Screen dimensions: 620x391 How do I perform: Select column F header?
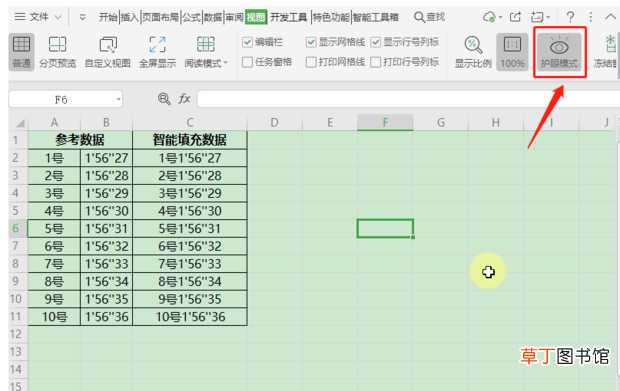pyautogui.click(x=385, y=123)
